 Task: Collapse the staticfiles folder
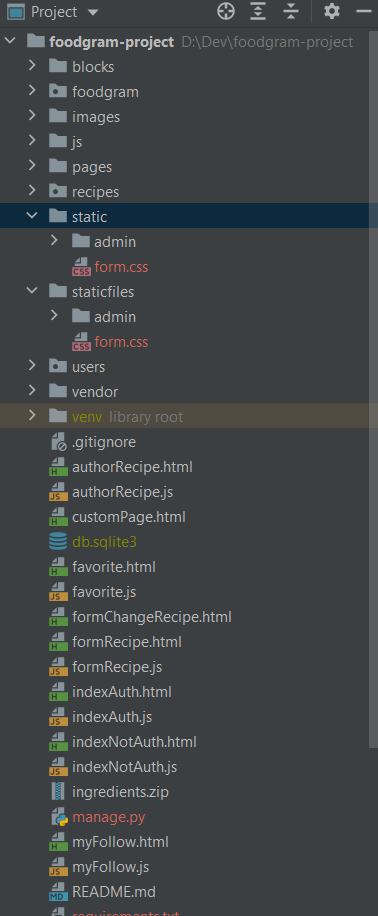click(x=32, y=291)
